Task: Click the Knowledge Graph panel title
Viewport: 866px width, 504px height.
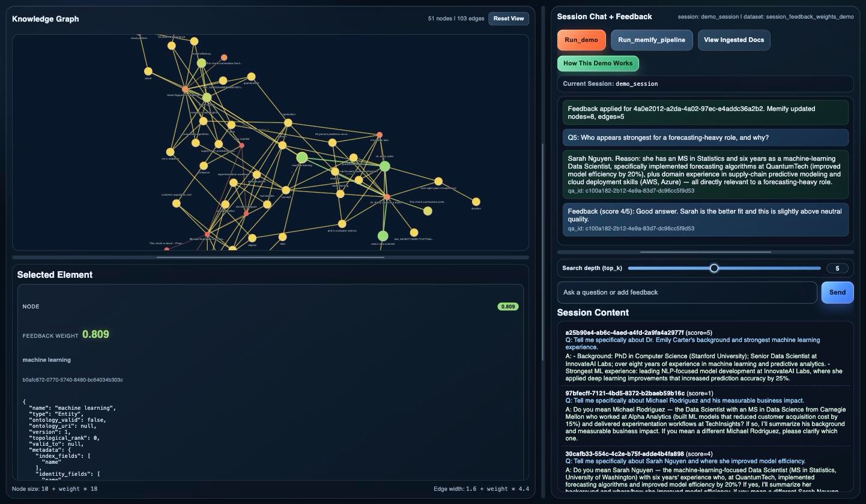Action: tap(46, 19)
